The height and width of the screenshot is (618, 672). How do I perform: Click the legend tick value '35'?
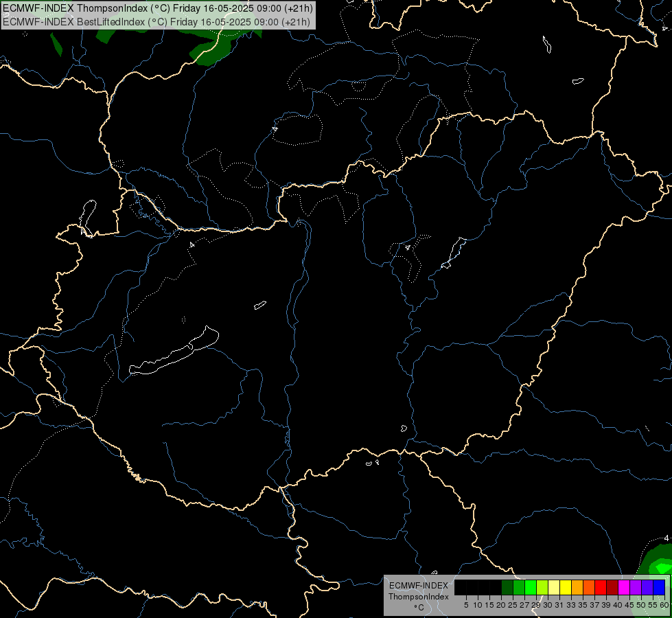pyautogui.click(x=583, y=605)
